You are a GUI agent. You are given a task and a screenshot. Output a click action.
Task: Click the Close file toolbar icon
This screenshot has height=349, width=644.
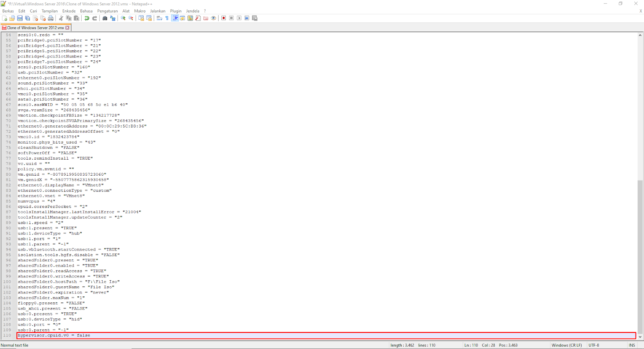pyautogui.click(x=35, y=18)
